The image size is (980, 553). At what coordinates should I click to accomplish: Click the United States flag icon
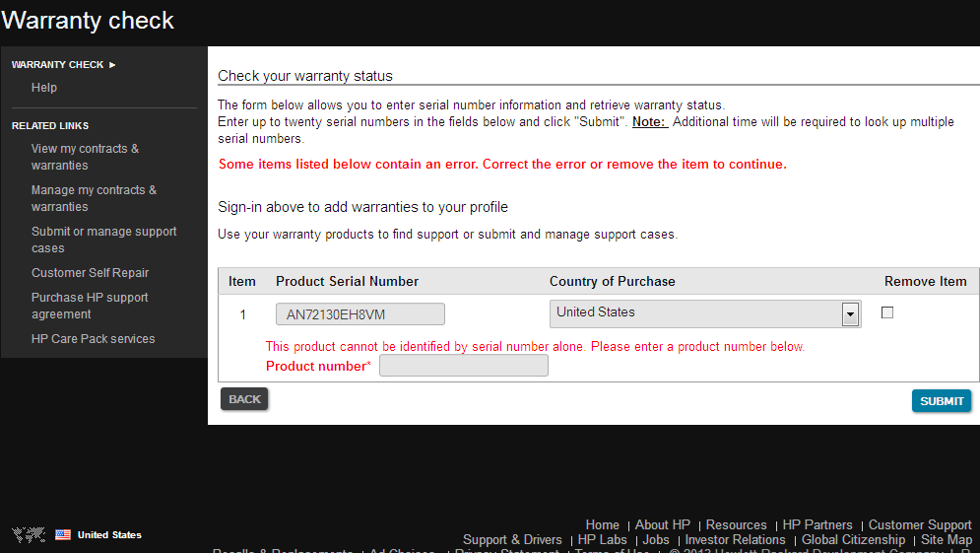pos(63,534)
